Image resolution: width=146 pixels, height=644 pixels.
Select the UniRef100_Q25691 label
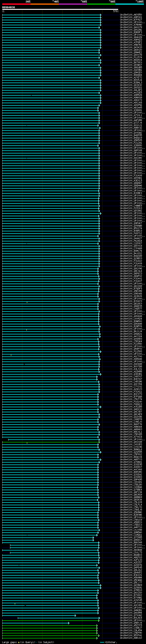[x=131, y=588]
